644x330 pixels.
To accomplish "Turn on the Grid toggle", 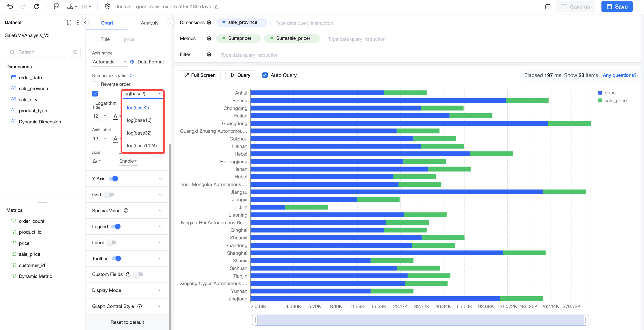I will 109,195.
